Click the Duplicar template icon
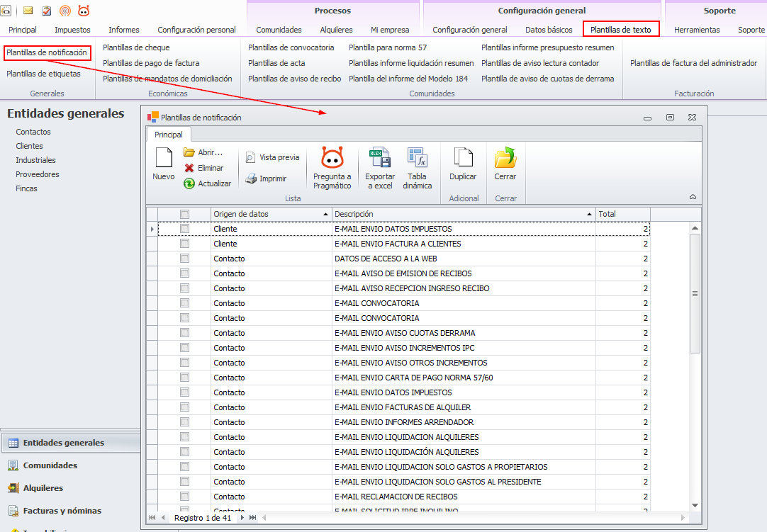The height and width of the screenshot is (532, 767). (463, 159)
